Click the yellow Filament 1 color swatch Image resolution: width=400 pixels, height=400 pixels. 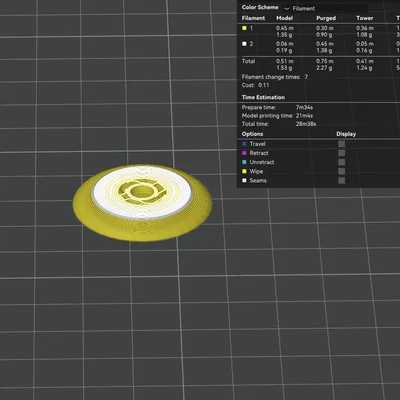coord(244,28)
